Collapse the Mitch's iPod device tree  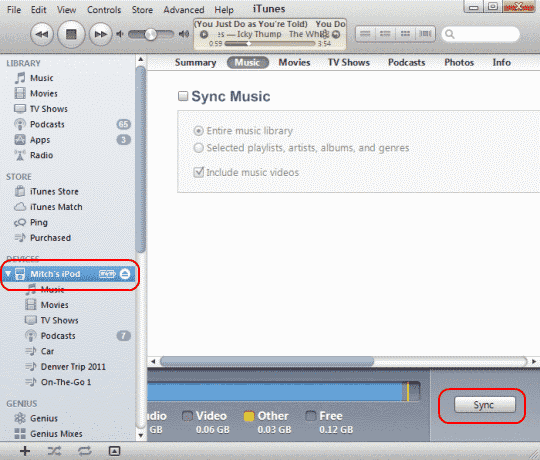tap(8, 274)
